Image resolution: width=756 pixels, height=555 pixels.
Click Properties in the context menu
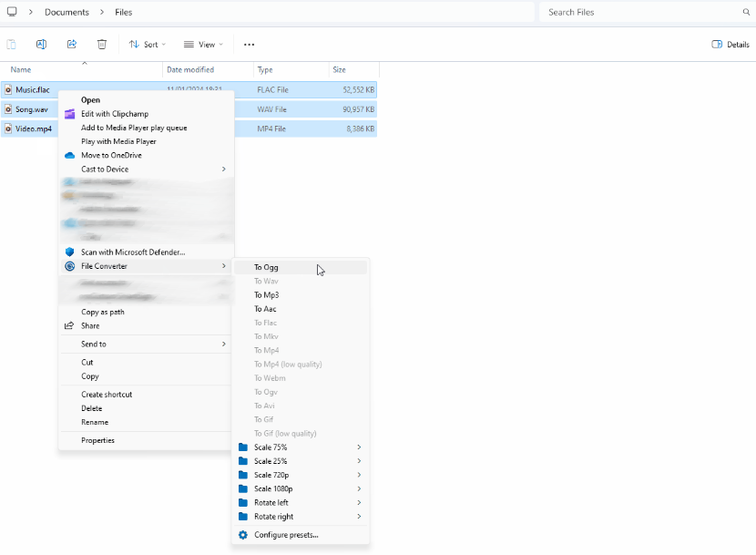pyautogui.click(x=97, y=440)
